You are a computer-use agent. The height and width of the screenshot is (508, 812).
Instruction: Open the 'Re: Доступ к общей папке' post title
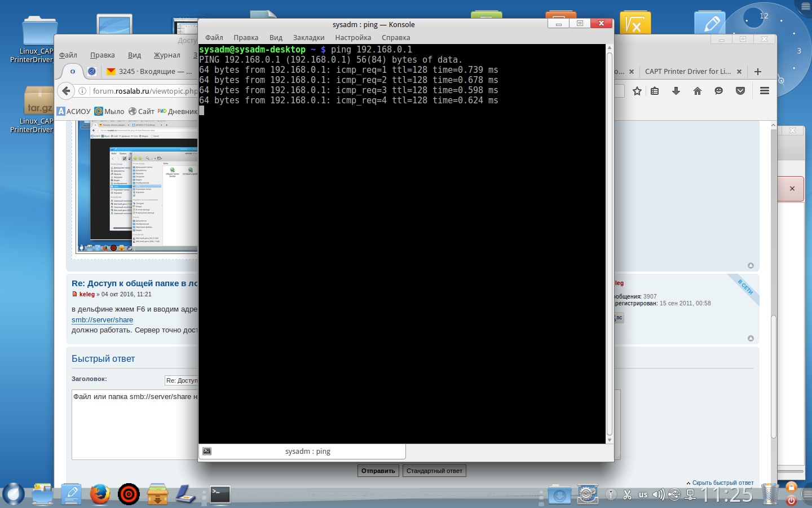(135, 283)
